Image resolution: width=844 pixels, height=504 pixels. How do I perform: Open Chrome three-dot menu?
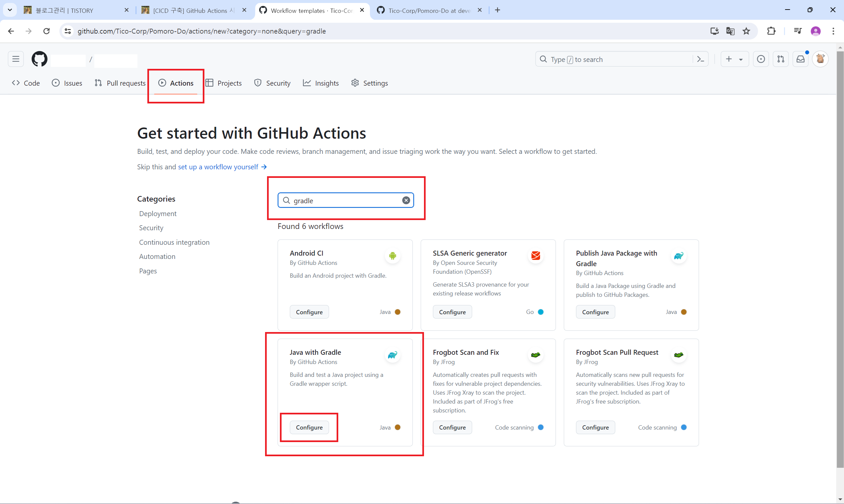pos(833,31)
